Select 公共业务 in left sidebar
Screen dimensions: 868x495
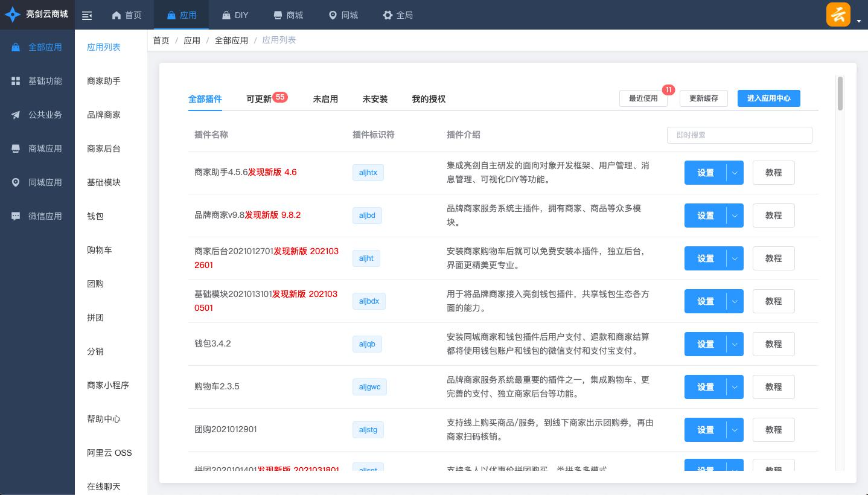(37, 115)
